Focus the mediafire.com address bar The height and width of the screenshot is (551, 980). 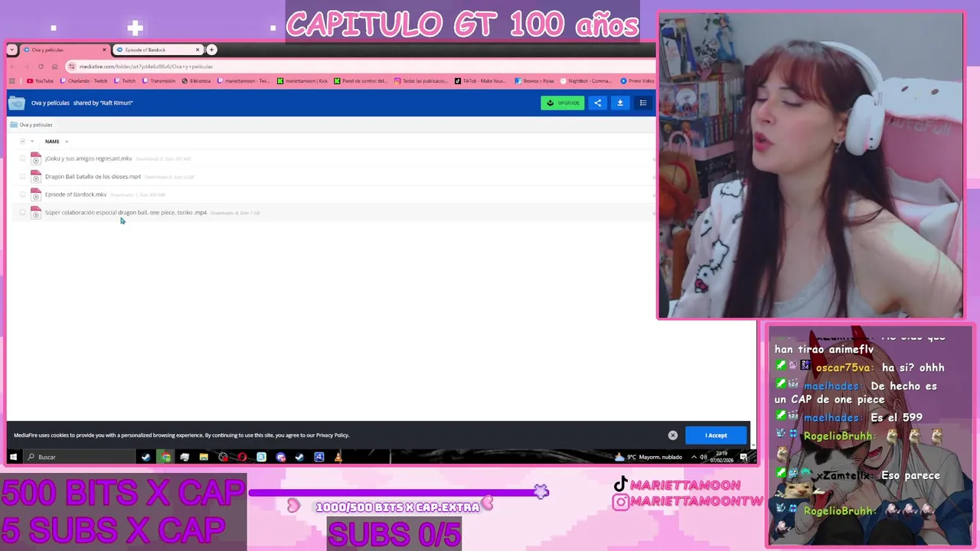coord(360,67)
